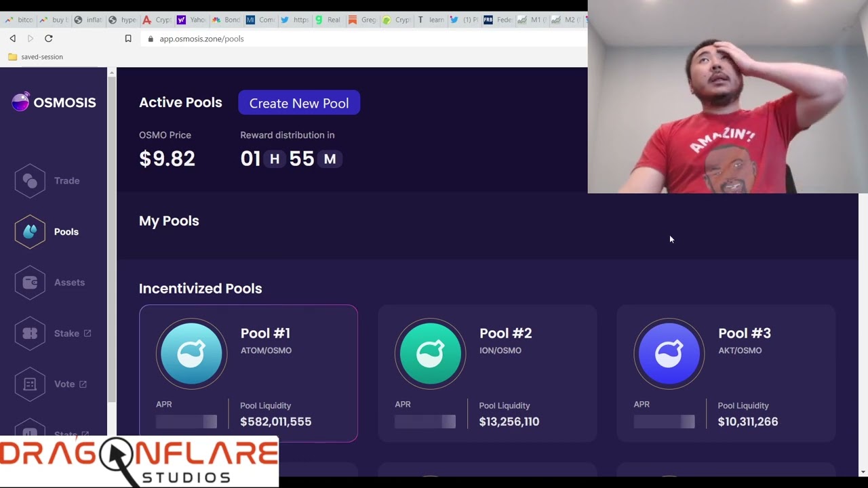Open the Pool #1 title
Image resolution: width=868 pixels, height=488 pixels.
265,333
